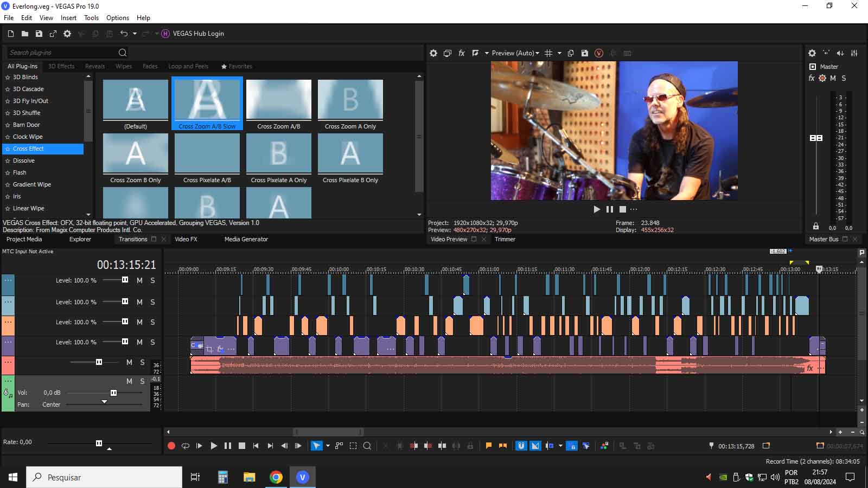Solo the fourth (purple) video track

click(x=153, y=342)
